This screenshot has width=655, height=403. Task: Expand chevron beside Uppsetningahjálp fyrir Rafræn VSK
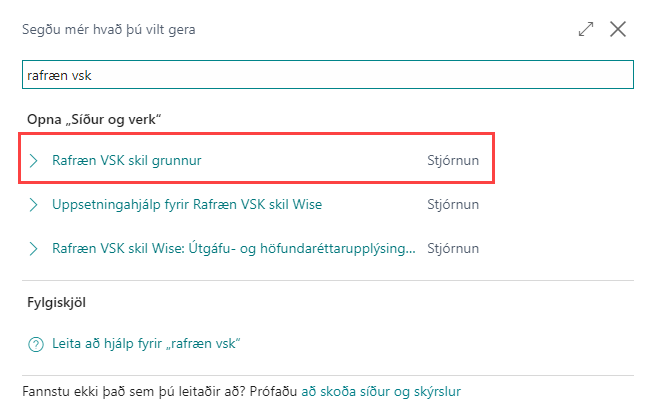(x=33, y=205)
